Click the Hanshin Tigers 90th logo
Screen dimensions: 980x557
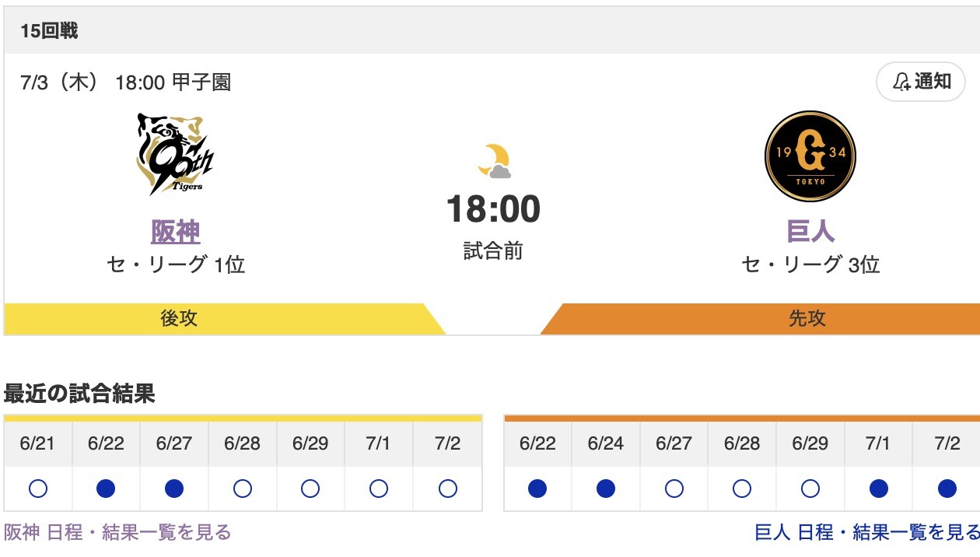point(175,154)
